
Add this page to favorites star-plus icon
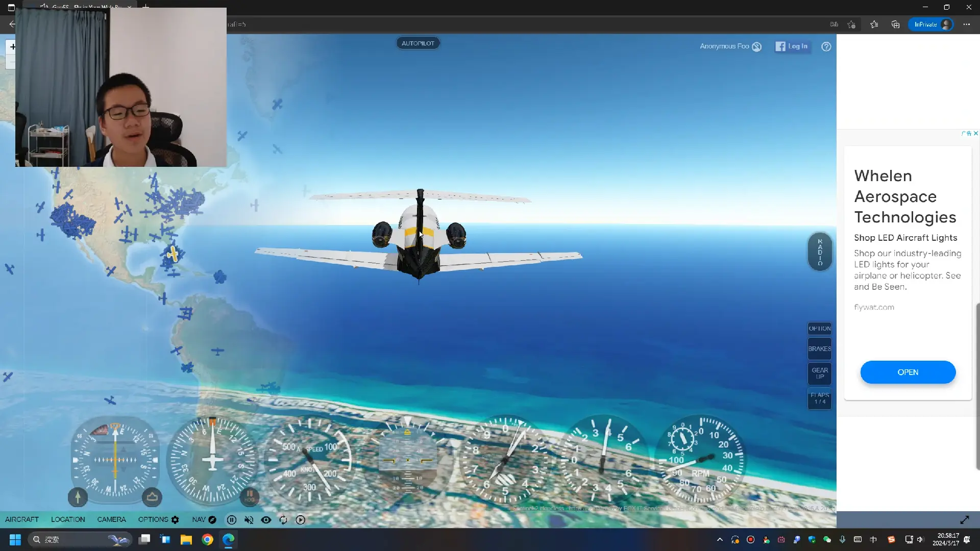tap(851, 24)
